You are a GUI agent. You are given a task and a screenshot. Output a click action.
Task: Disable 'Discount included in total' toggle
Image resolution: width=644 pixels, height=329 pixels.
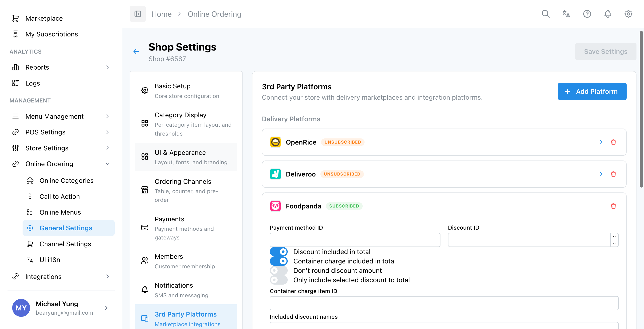click(279, 251)
